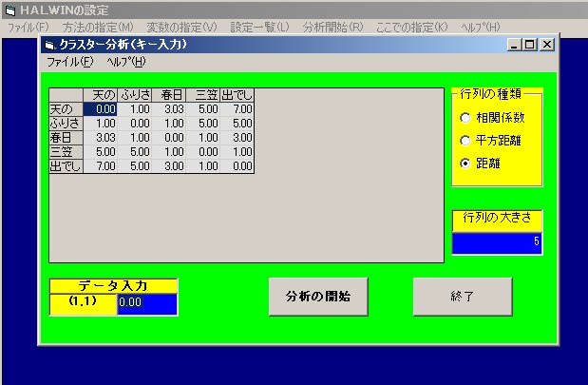Close the クラスター分析 window
The height and width of the screenshot is (385, 588).
(x=547, y=45)
